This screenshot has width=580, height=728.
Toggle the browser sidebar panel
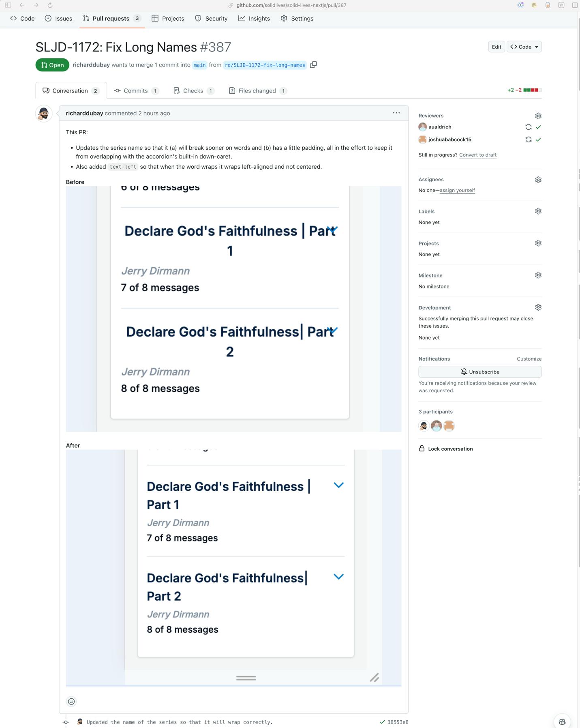tap(8, 5)
